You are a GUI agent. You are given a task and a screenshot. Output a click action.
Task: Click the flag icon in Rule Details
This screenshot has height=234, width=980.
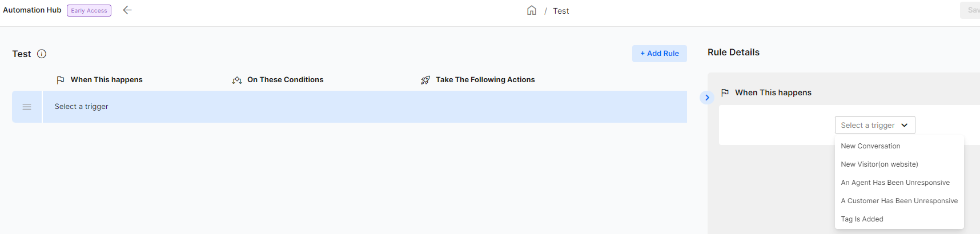click(725, 92)
